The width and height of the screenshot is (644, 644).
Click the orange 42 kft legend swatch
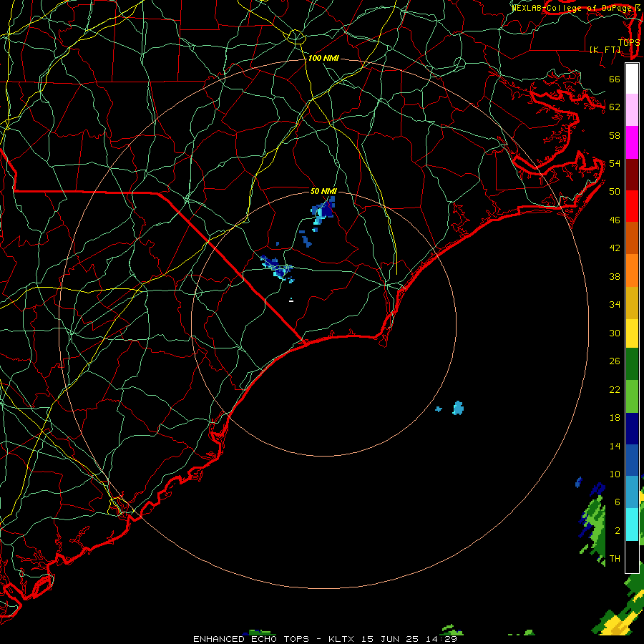pos(632,270)
